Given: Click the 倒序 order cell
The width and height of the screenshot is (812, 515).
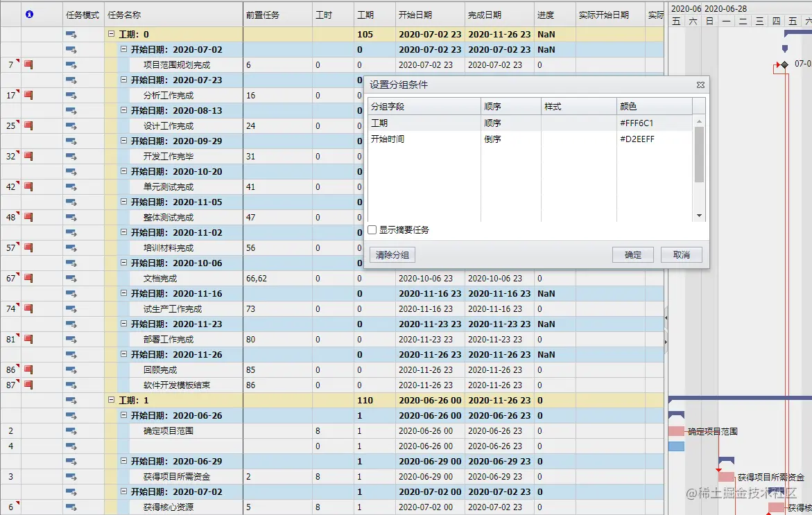Looking at the screenshot, I should (511, 139).
